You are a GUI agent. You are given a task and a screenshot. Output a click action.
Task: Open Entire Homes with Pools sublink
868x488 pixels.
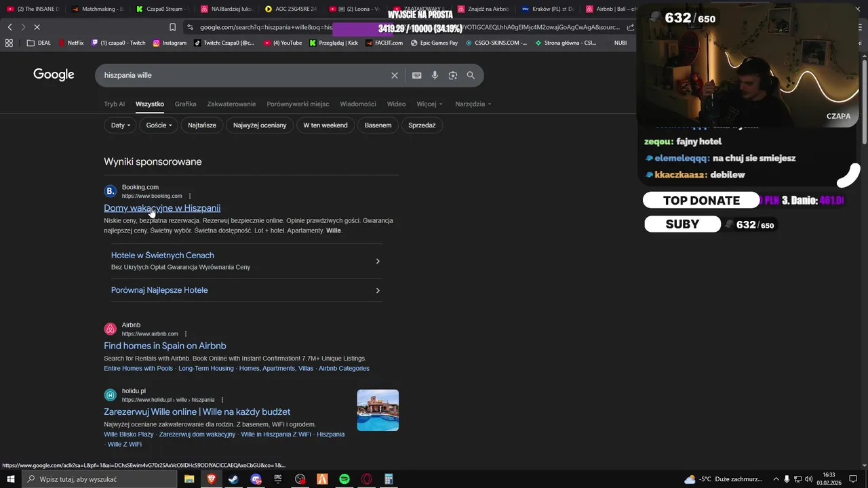[x=138, y=368]
